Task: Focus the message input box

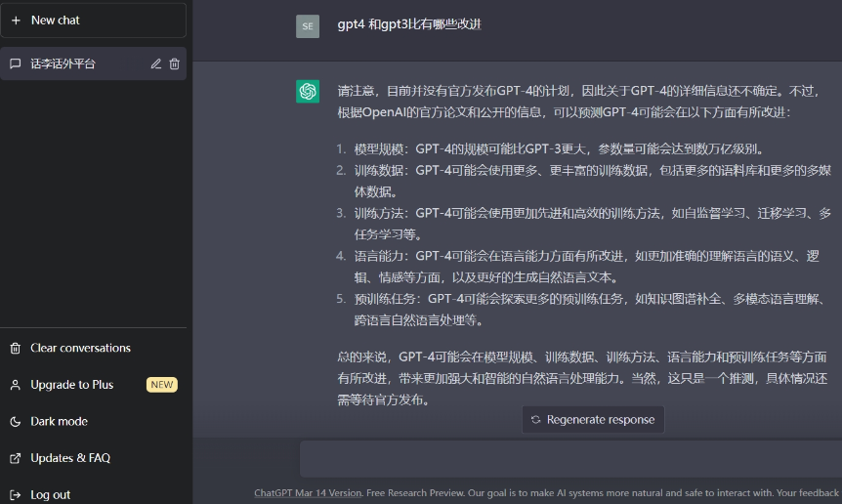Action: pyautogui.click(x=570, y=459)
